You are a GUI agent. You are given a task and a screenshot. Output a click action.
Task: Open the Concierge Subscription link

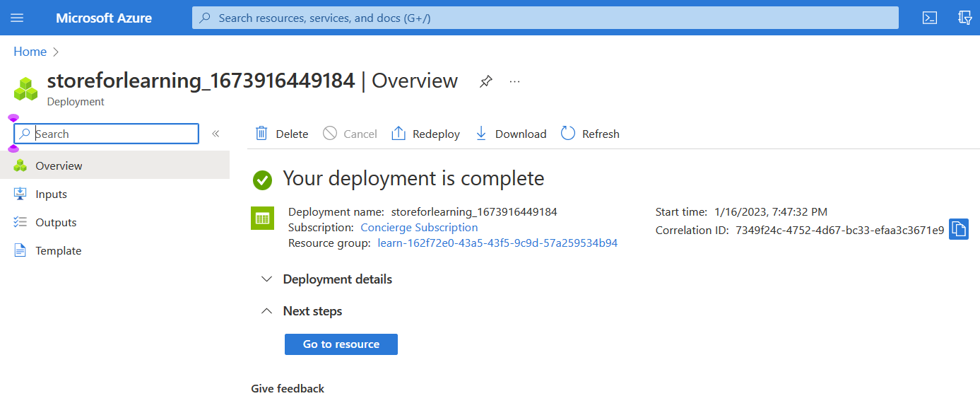click(419, 228)
